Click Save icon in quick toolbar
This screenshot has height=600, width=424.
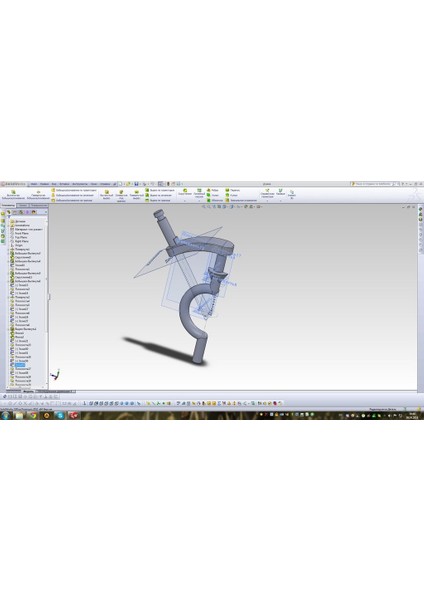136,184
